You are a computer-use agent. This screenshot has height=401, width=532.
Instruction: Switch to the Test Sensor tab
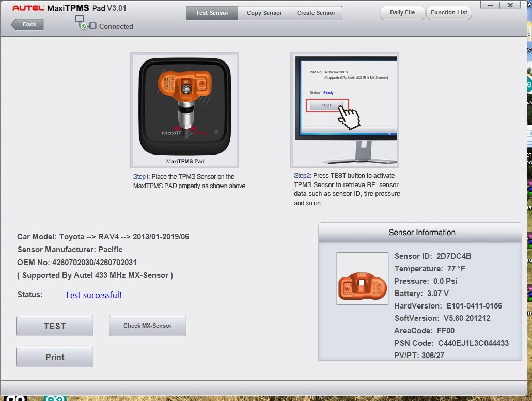tap(212, 13)
